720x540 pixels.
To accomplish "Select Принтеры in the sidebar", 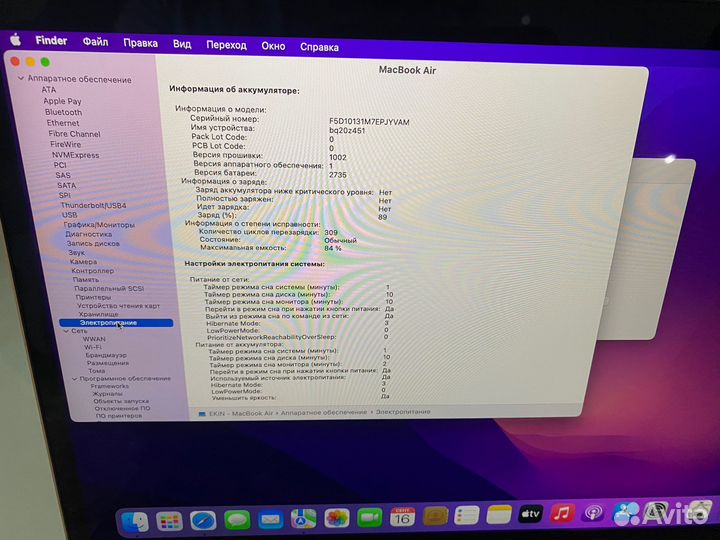I will point(93,297).
